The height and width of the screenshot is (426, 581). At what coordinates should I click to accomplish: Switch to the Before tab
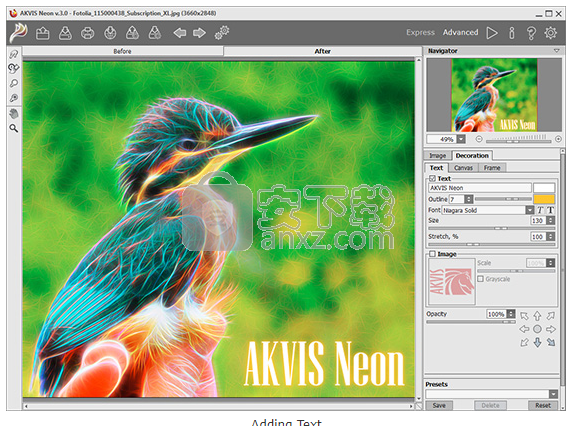coord(123,51)
